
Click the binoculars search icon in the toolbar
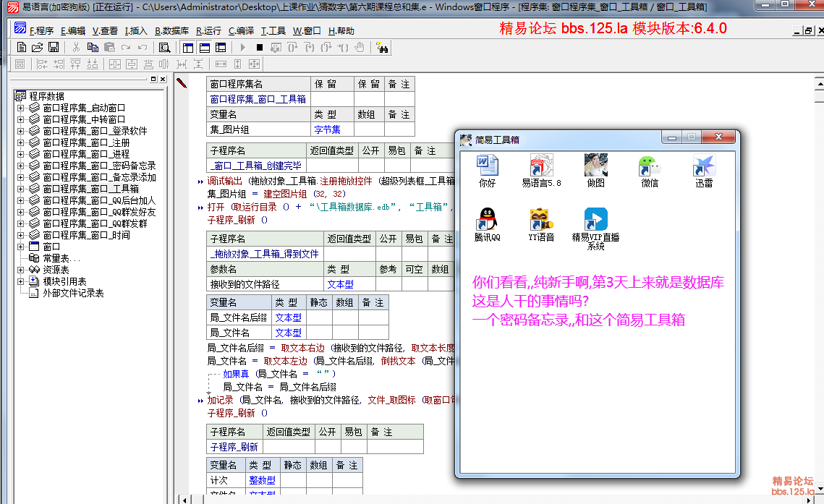(x=382, y=48)
